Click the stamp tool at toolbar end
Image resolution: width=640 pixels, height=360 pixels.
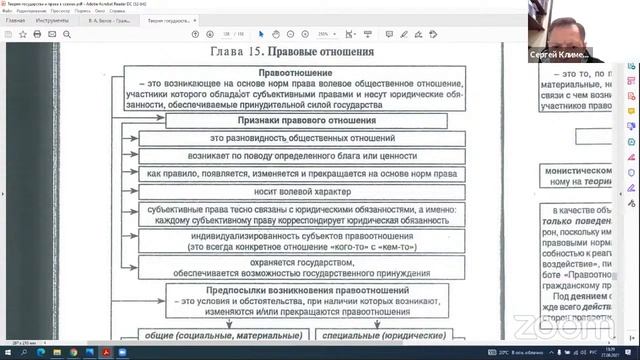[x=433, y=35]
